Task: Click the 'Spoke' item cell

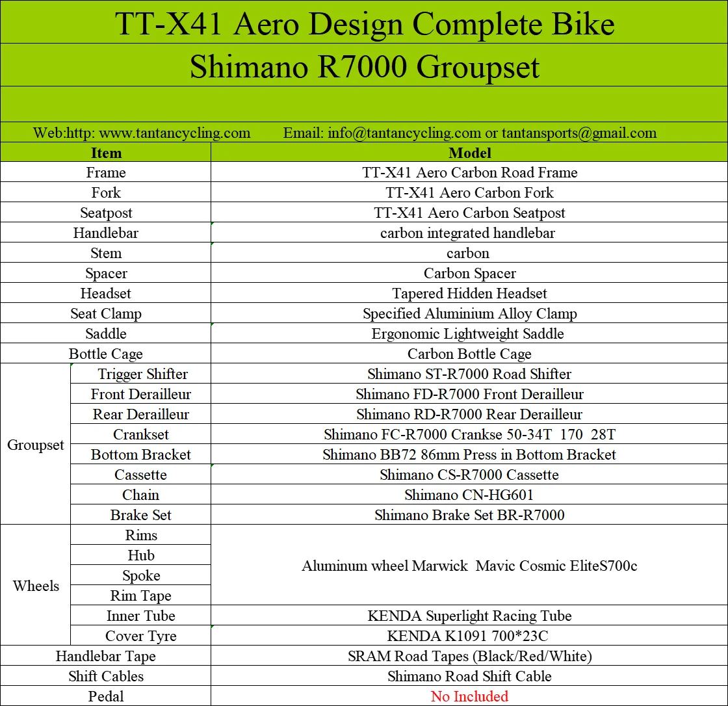Action: click(140, 575)
